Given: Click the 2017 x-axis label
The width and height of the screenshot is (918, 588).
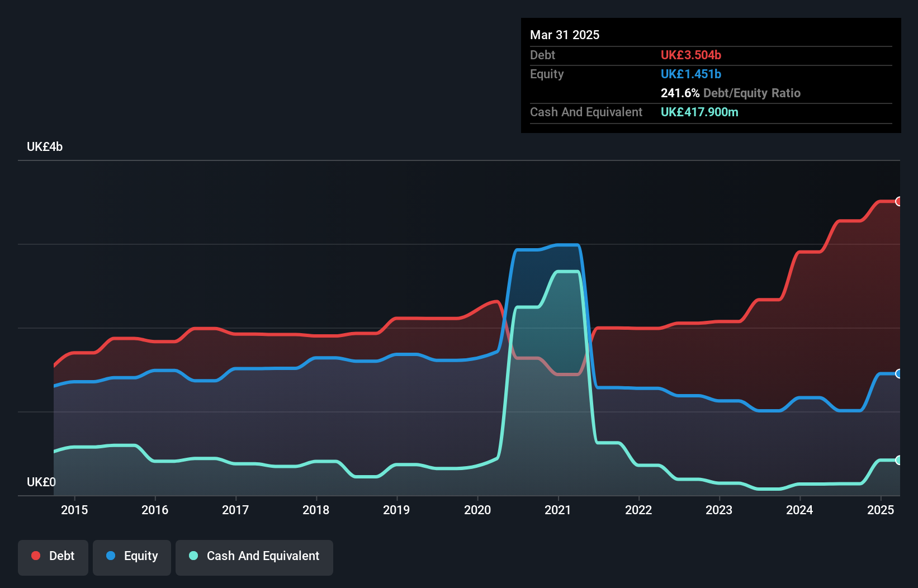Looking at the screenshot, I should pyautogui.click(x=235, y=510).
